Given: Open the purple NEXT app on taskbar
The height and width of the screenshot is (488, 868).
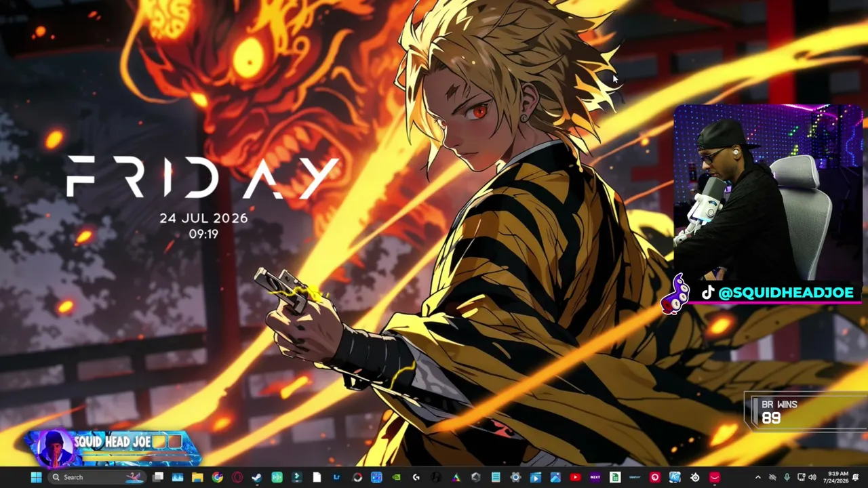Looking at the screenshot, I should (595, 477).
